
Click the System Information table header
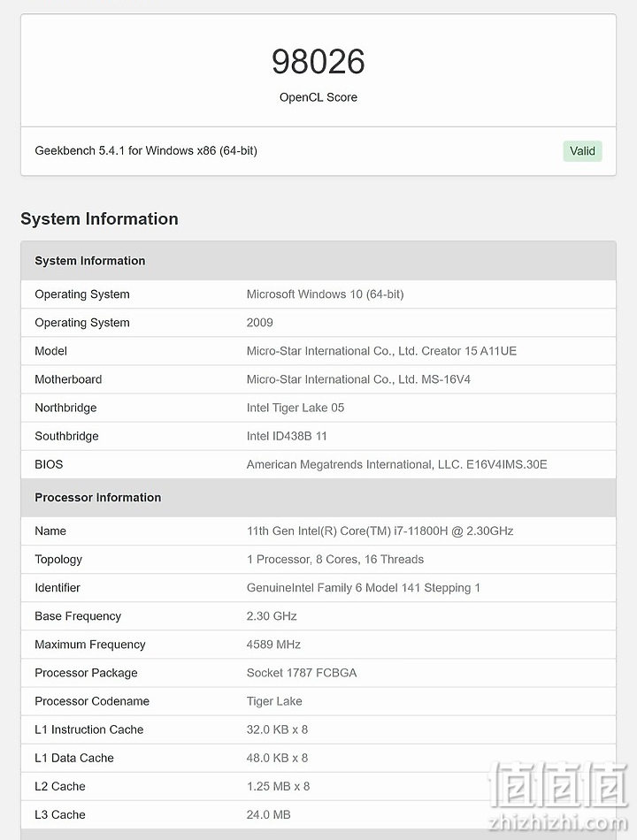pyautogui.click(x=318, y=261)
